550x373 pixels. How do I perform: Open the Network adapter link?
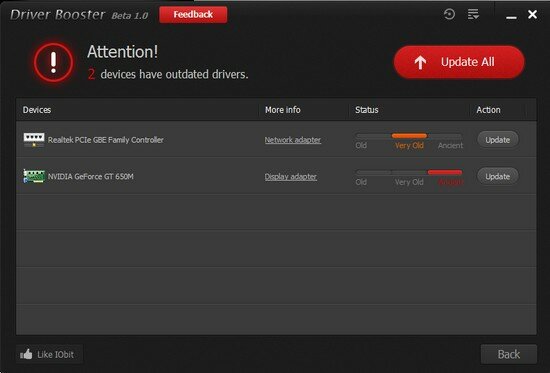pyautogui.click(x=293, y=140)
